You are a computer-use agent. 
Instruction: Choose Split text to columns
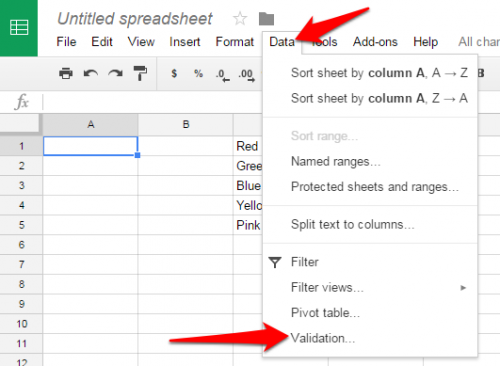[370, 225]
